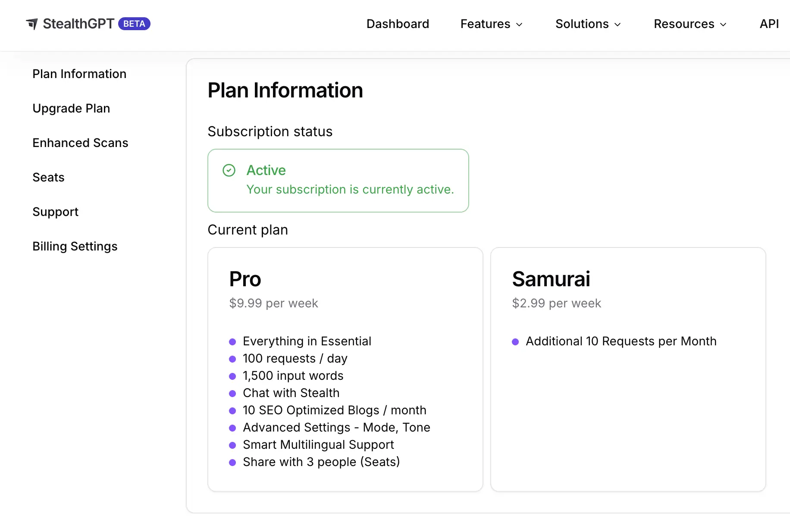
Task: Click the StealthGPT paper plane logo icon
Action: [x=32, y=24]
